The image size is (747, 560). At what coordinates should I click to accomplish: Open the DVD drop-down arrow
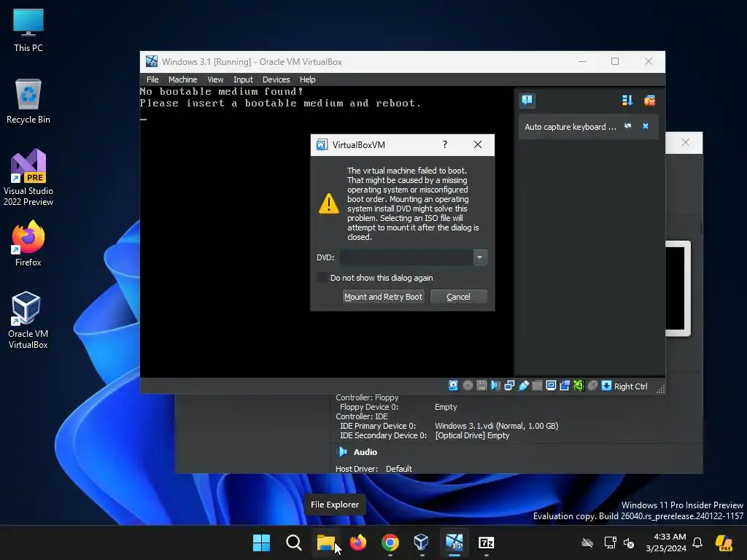coord(480,257)
